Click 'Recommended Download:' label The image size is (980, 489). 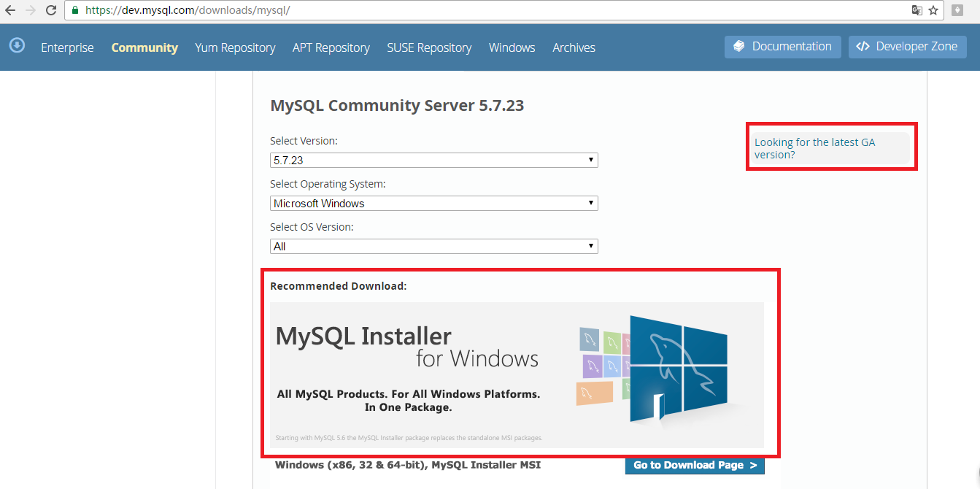click(x=339, y=286)
